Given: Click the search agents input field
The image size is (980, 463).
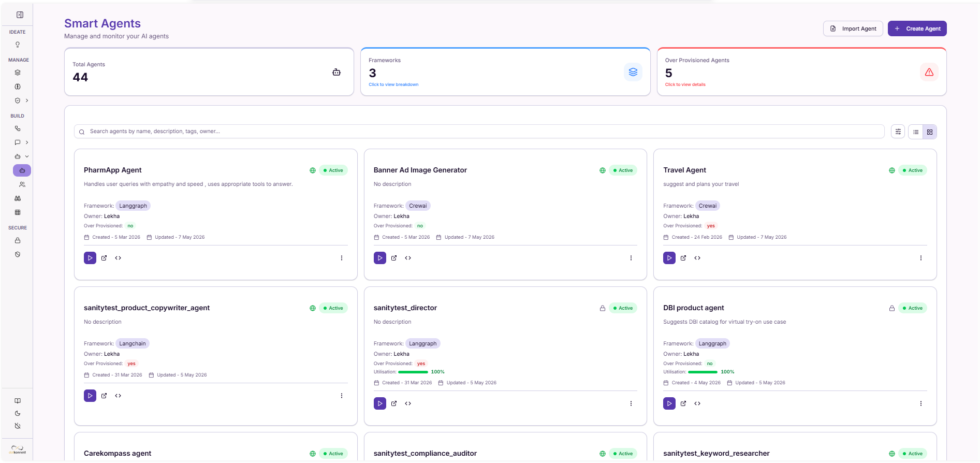Looking at the screenshot, I should (x=479, y=132).
